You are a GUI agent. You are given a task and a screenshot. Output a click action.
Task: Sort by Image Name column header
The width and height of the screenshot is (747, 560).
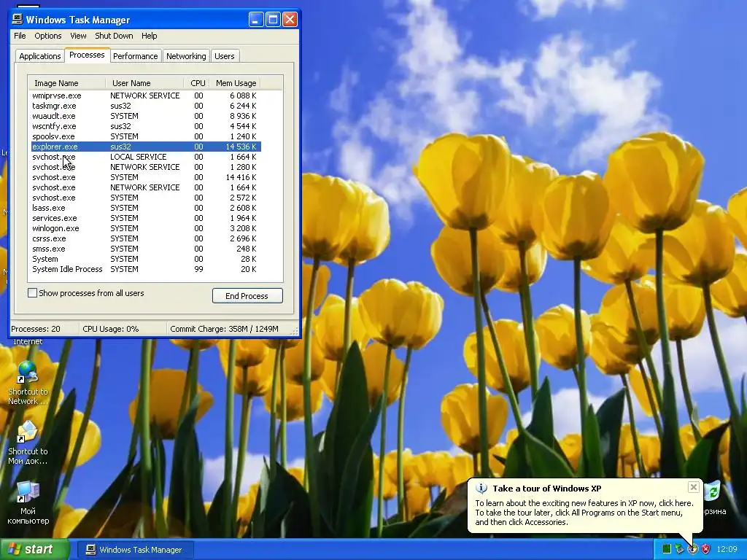click(66, 83)
